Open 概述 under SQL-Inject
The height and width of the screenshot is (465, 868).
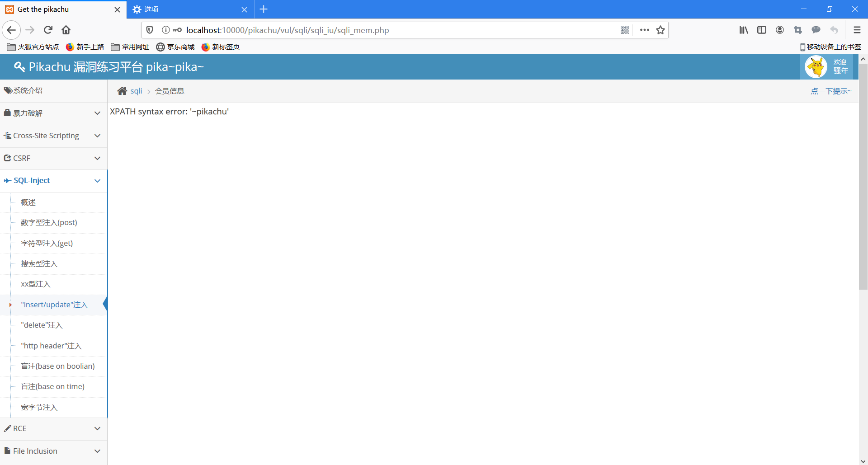(x=28, y=202)
